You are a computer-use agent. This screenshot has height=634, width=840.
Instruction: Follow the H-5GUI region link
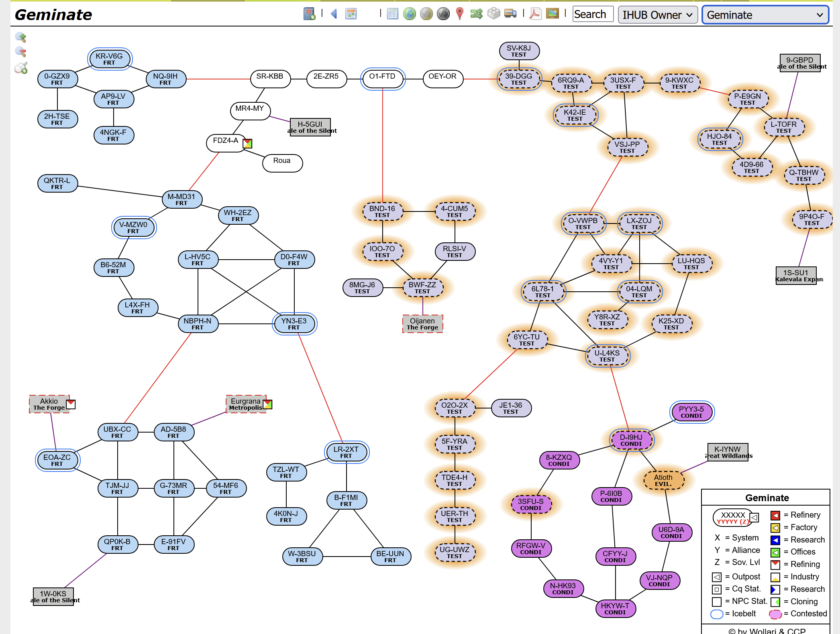coord(310,127)
